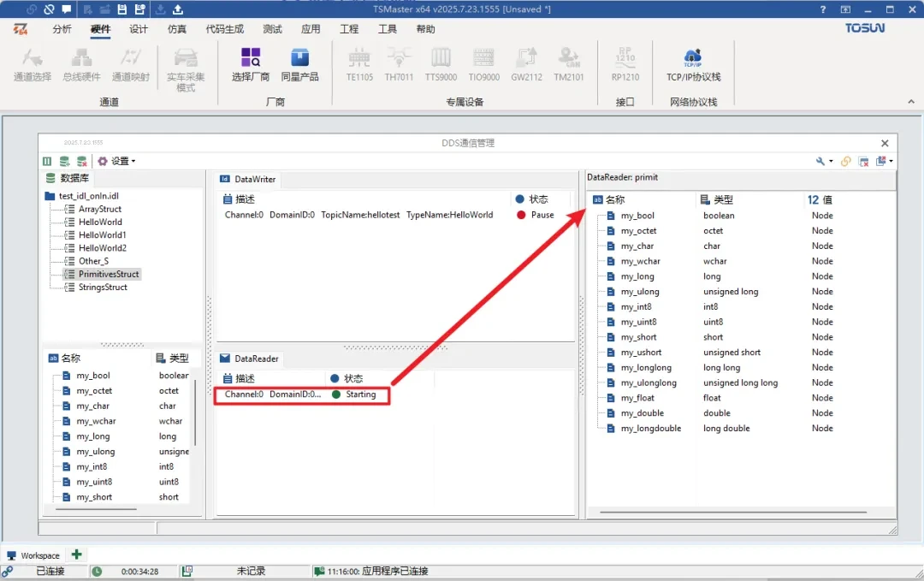Click the save icon in title bar
The image size is (924, 581).
pyautogui.click(x=121, y=9)
